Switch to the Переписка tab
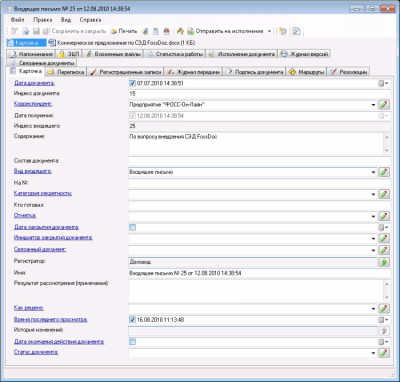 click(x=66, y=72)
